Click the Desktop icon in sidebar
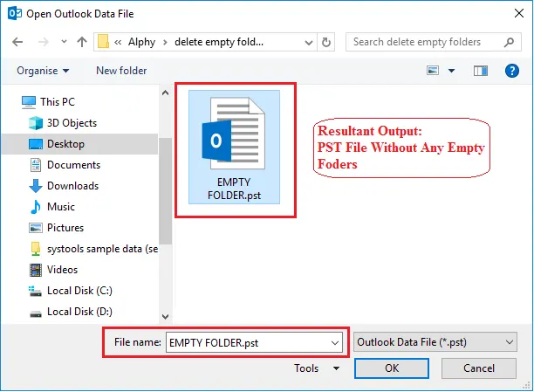Image resolution: width=534 pixels, height=392 pixels. click(x=36, y=144)
